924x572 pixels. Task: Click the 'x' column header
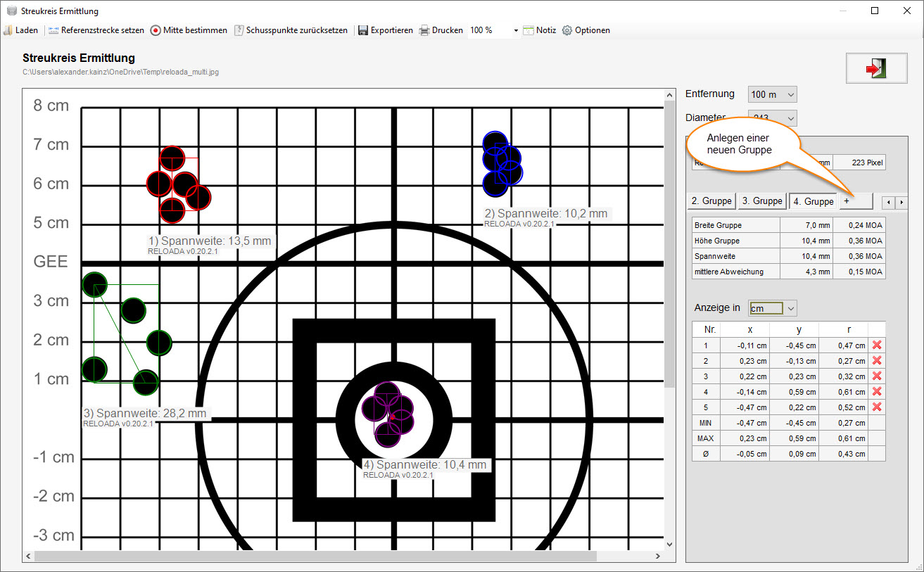745,329
